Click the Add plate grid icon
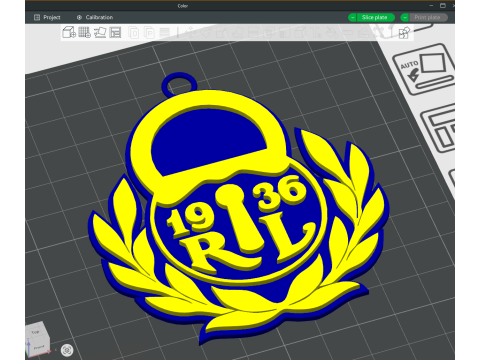480x360 pixels. click(84, 32)
